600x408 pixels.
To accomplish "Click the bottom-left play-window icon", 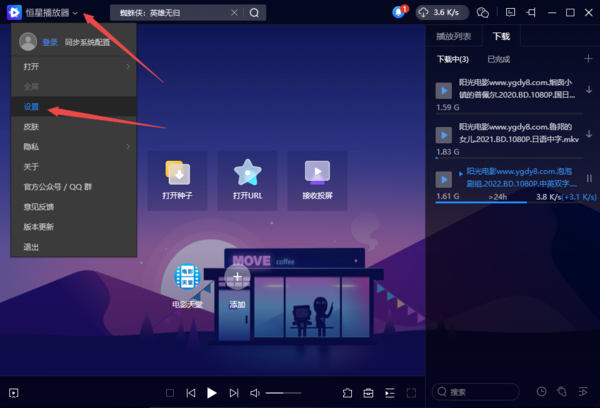I will (x=14, y=393).
